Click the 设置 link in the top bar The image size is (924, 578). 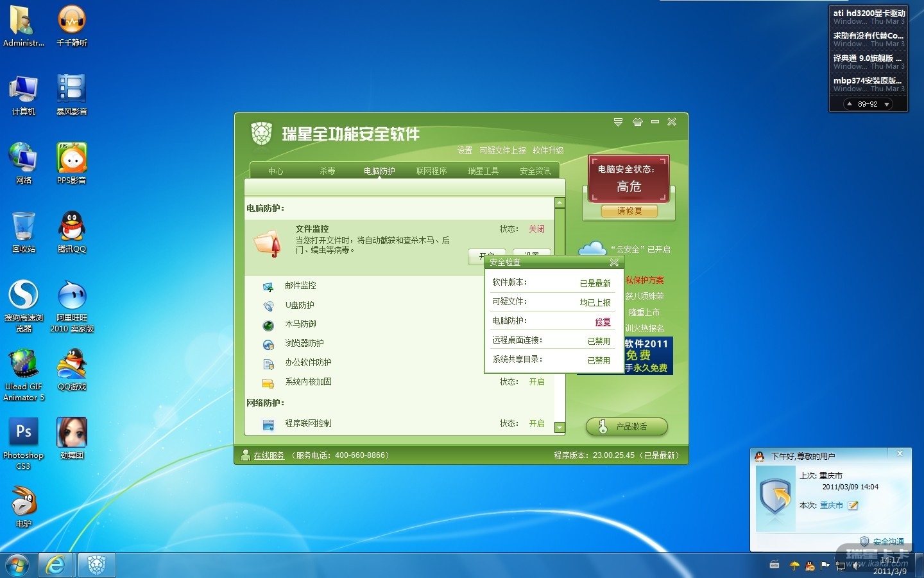point(465,150)
